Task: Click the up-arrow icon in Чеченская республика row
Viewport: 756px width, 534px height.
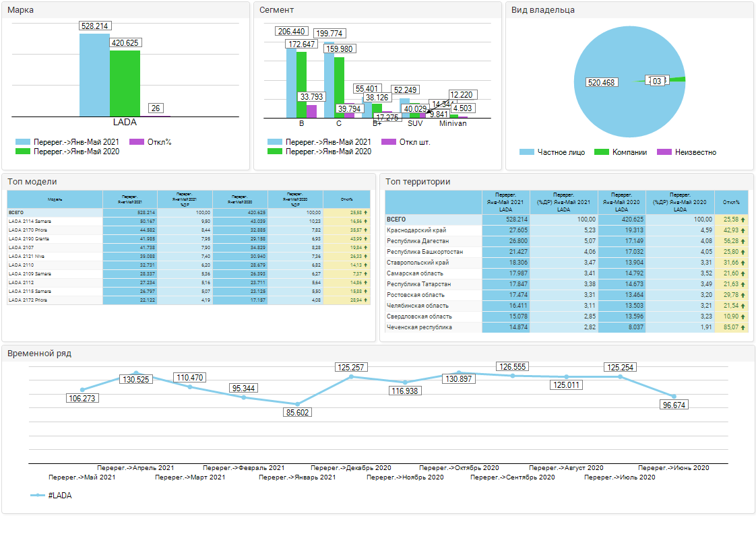Action: point(743,327)
